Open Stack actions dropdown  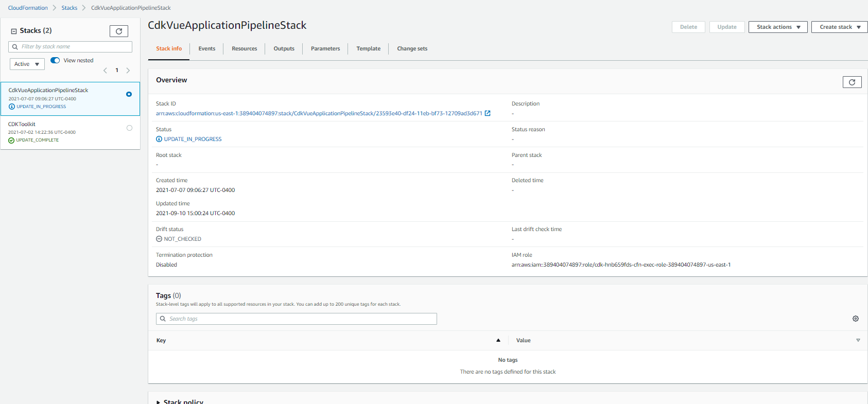pyautogui.click(x=778, y=27)
